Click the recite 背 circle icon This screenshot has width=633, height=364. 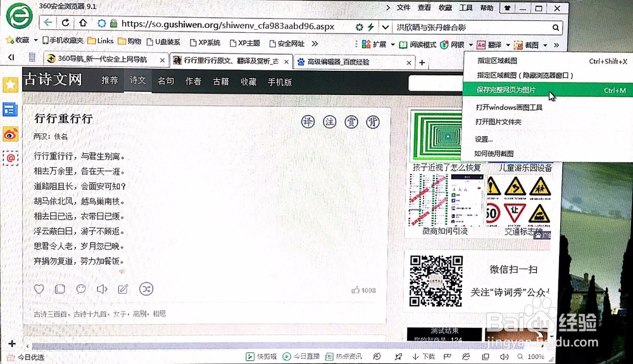373,122
